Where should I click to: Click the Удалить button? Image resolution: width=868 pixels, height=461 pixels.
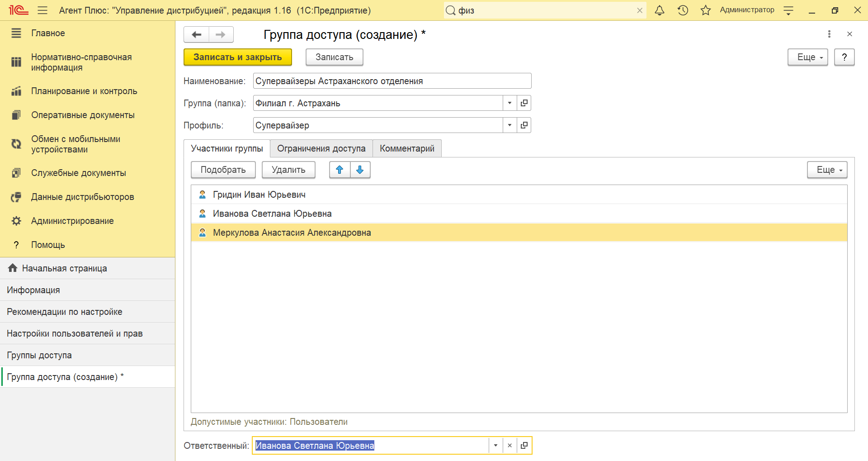(288, 170)
